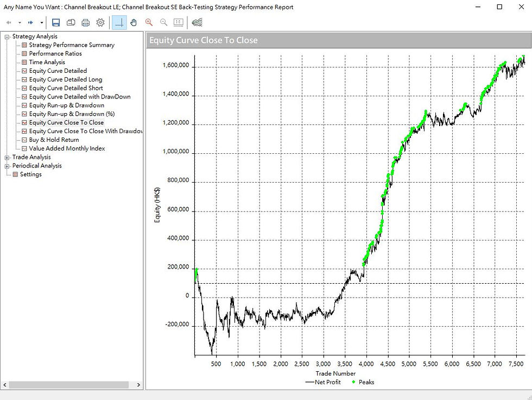Click the Save report icon
This screenshot has height=400, width=532.
56,22
